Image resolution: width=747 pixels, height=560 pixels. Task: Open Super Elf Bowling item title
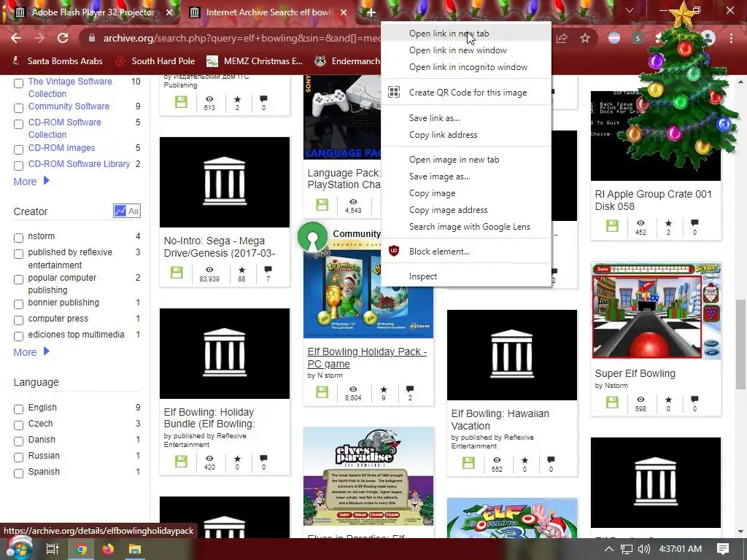click(x=635, y=373)
